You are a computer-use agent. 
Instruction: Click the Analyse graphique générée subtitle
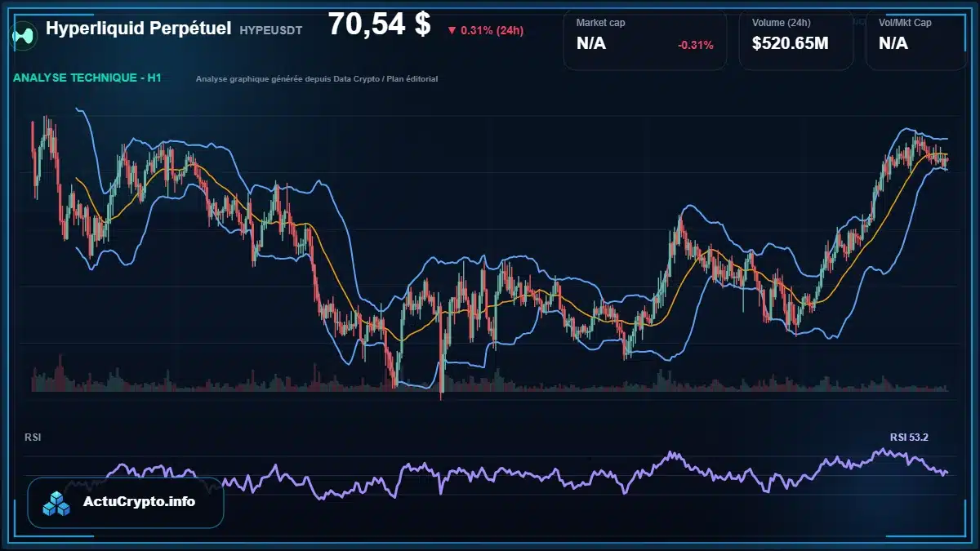pyautogui.click(x=317, y=79)
